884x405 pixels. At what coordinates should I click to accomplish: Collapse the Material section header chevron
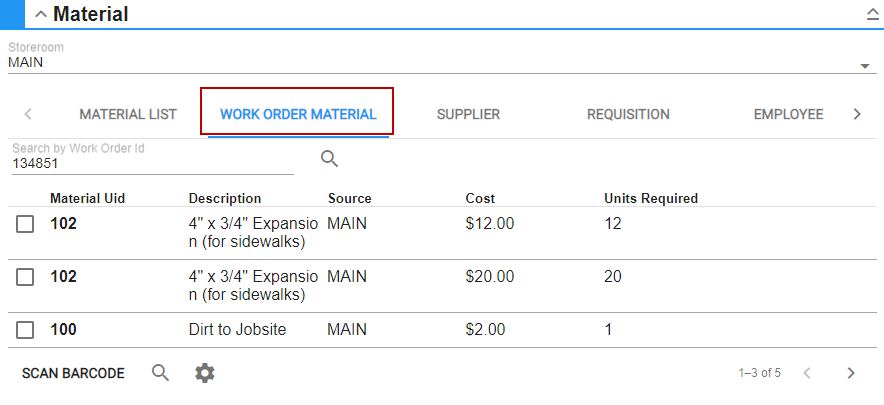tap(41, 15)
